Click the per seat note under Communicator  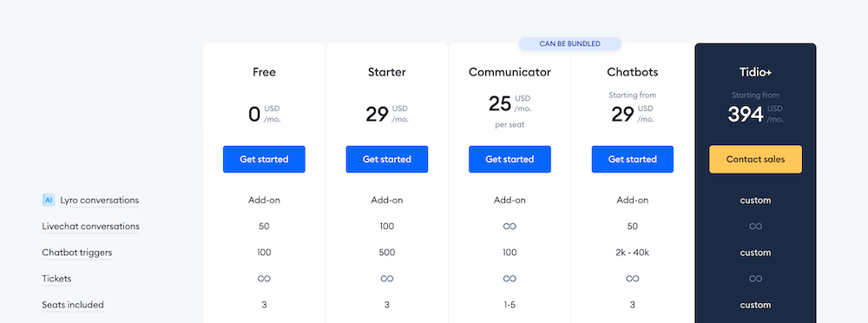(510, 125)
